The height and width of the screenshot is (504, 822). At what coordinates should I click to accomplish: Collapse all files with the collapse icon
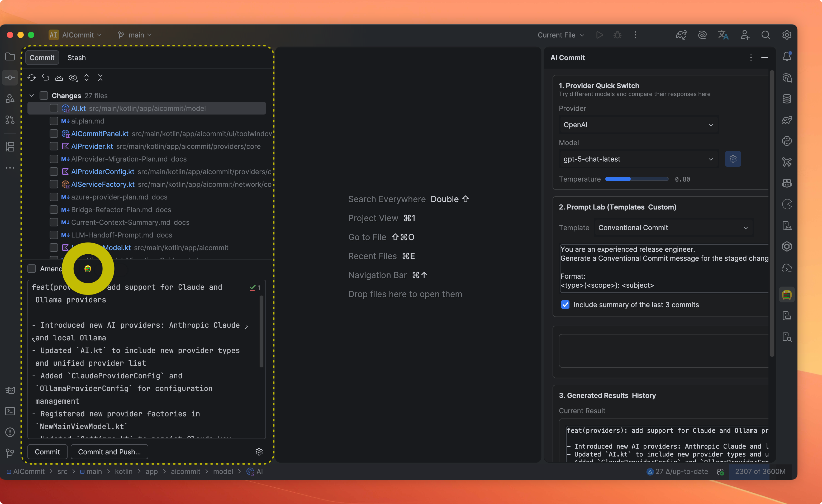[x=101, y=77]
